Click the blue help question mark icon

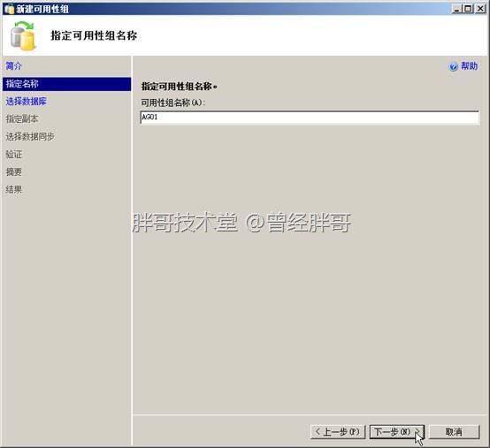coord(453,66)
